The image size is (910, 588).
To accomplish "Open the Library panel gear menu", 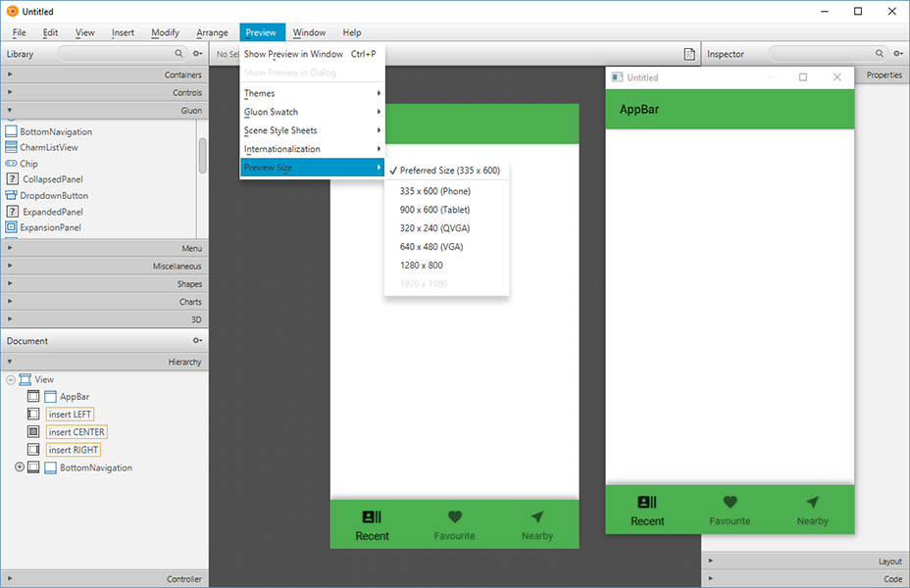I will [x=197, y=53].
